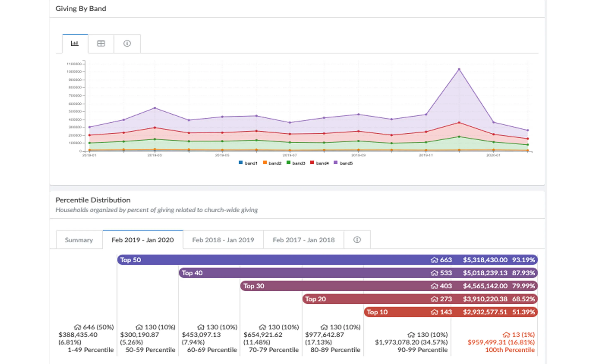
Task: Click the Top 50 household icon
Action: click(x=434, y=260)
